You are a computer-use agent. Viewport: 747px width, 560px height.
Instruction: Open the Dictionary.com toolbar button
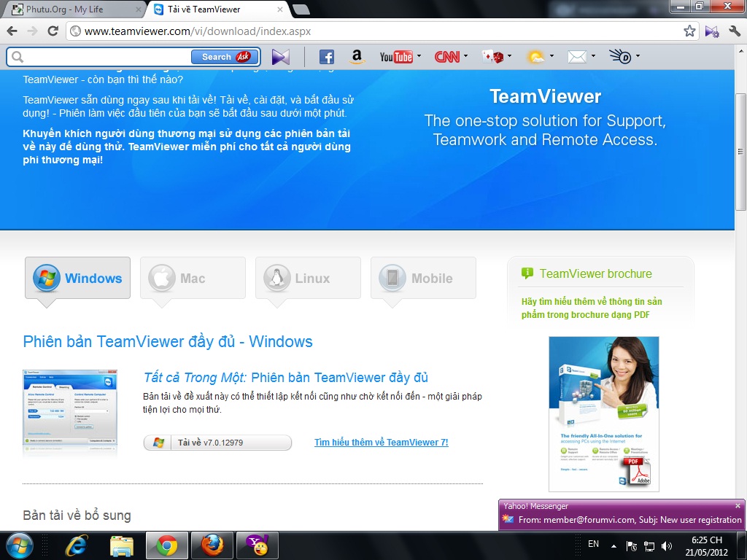[620, 57]
